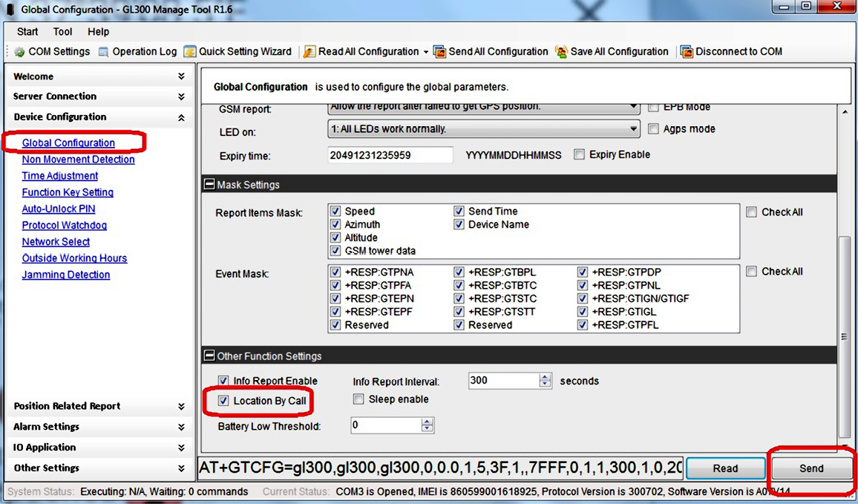The width and height of the screenshot is (858, 504).
Task: Check All for Event Mask
Action: pyautogui.click(x=752, y=272)
